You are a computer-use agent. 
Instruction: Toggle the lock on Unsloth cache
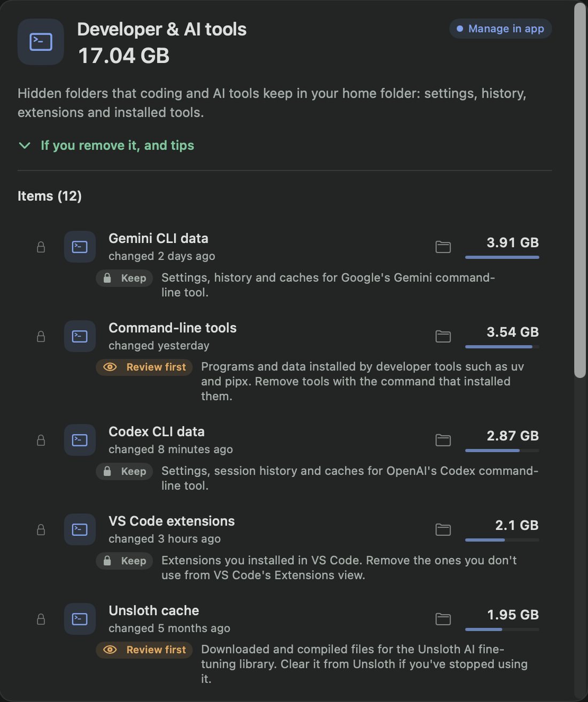[41, 619]
